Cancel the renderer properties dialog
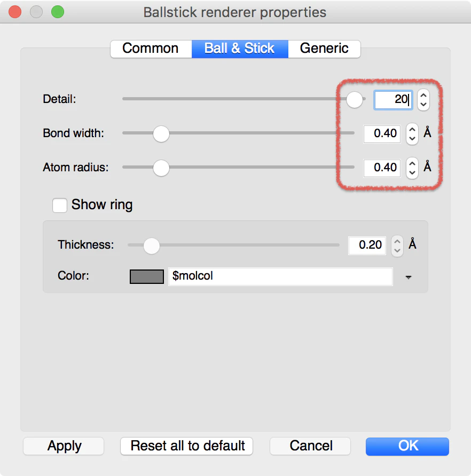The height and width of the screenshot is (476, 471). (310, 446)
